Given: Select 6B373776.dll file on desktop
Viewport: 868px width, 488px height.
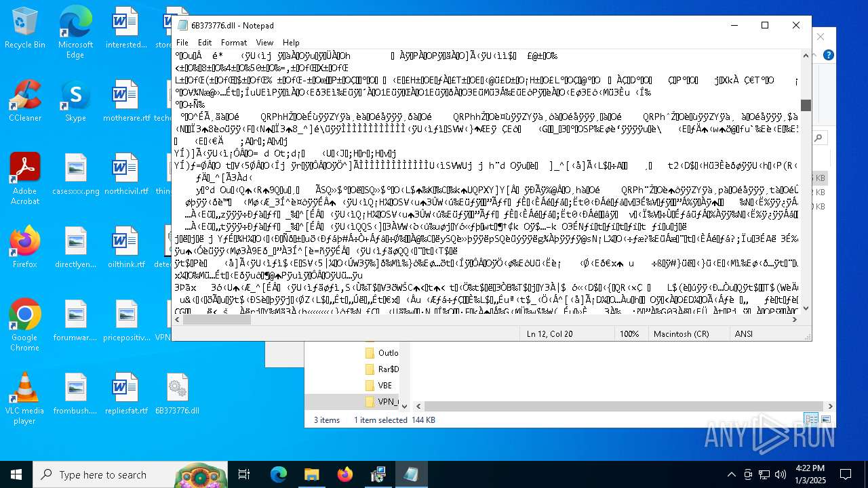Looking at the screenshot, I should tap(177, 394).
